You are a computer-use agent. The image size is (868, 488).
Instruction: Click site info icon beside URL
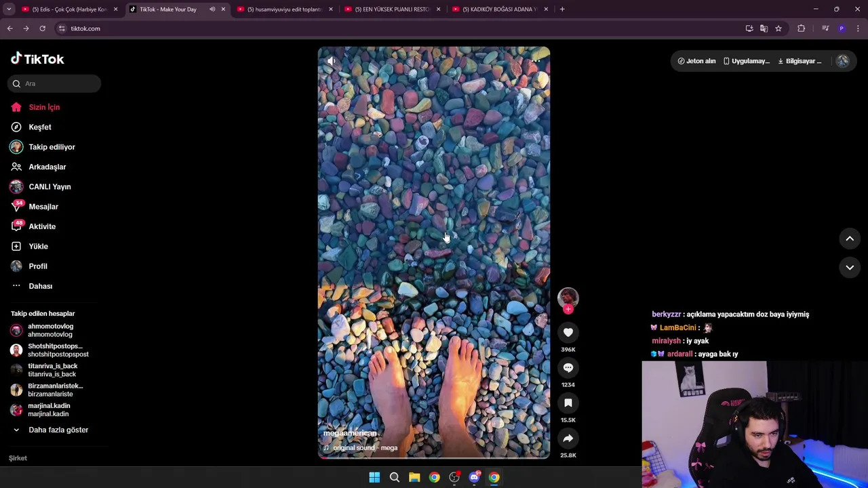[62, 28]
